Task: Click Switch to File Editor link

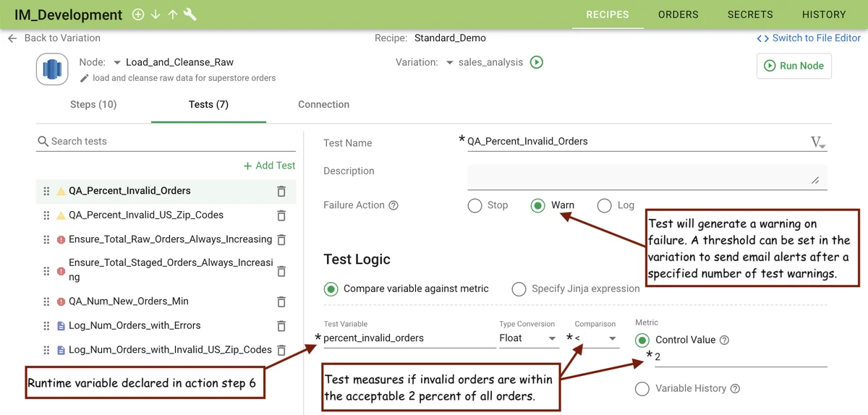Action: 809,38
